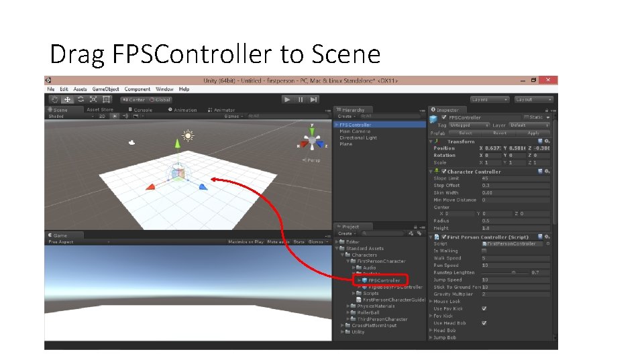The height and width of the screenshot is (362, 644).
Task: Click the FPSController cube icon in Inspector
Action: click(433, 119)
